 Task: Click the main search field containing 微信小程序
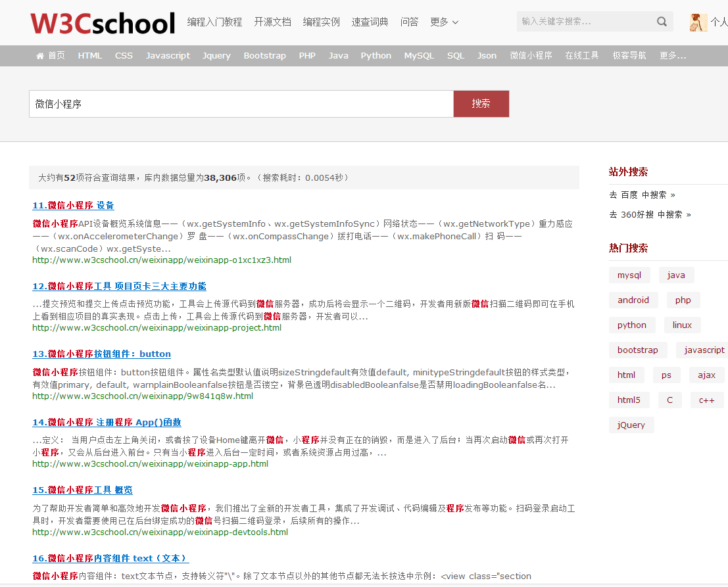241,104
